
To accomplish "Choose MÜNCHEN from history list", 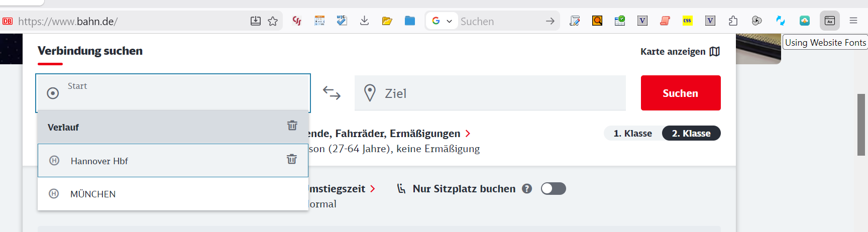I will pos(173,194).
